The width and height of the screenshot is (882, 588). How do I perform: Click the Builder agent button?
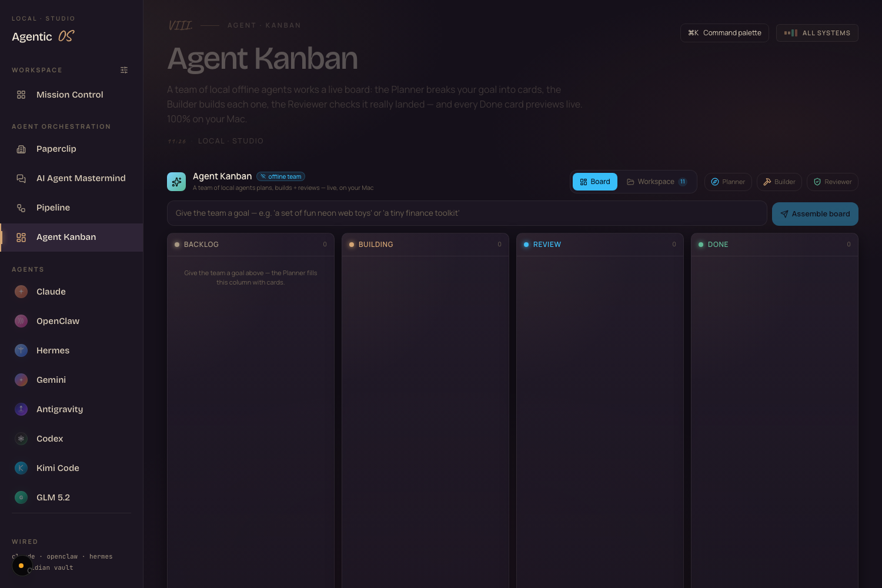coord(779,182)
